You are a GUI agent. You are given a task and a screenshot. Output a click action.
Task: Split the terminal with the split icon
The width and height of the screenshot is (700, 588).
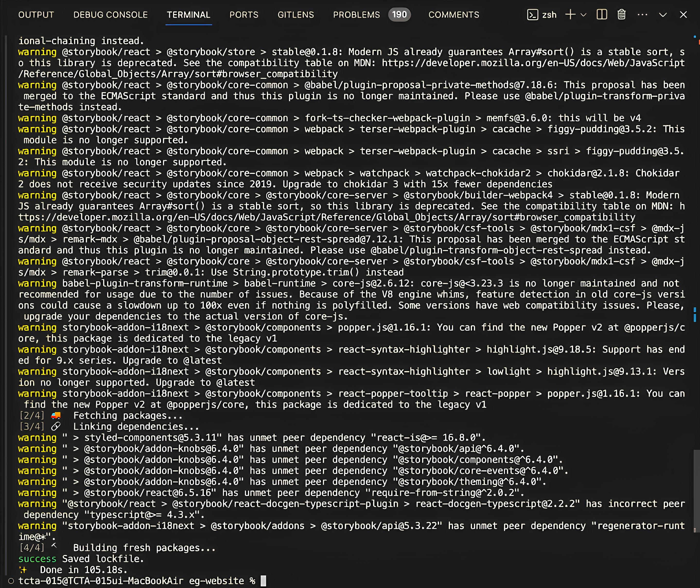click(602, 15)
